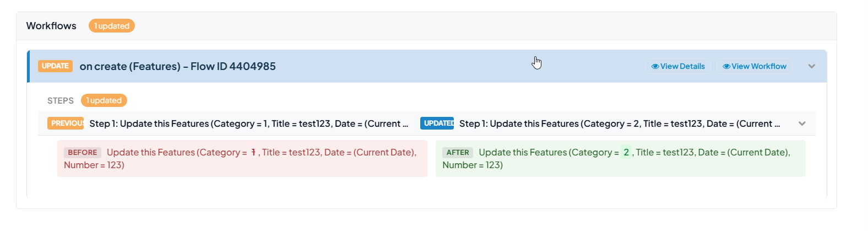The image size is (868, 231).
Task: Click the updated Step 1 description with Category = 2
Action: point(620,123)
